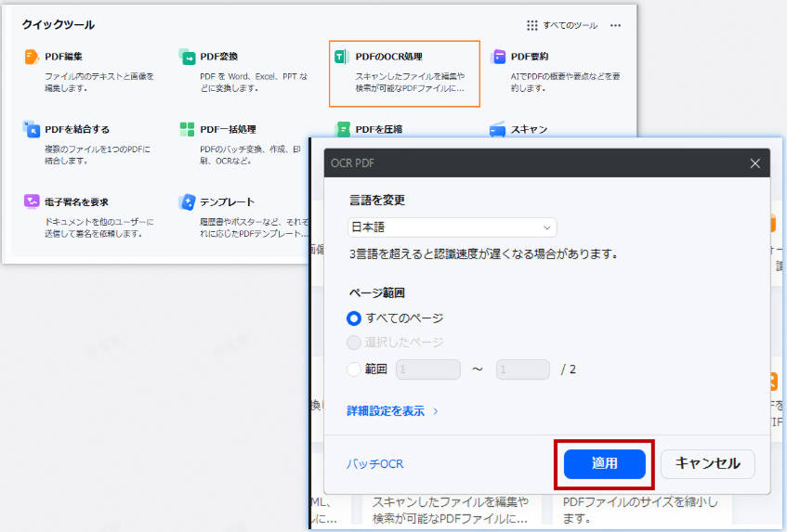Click the PDFを結合する title text
The image size is (787, 532).
[x=77, y=129]
